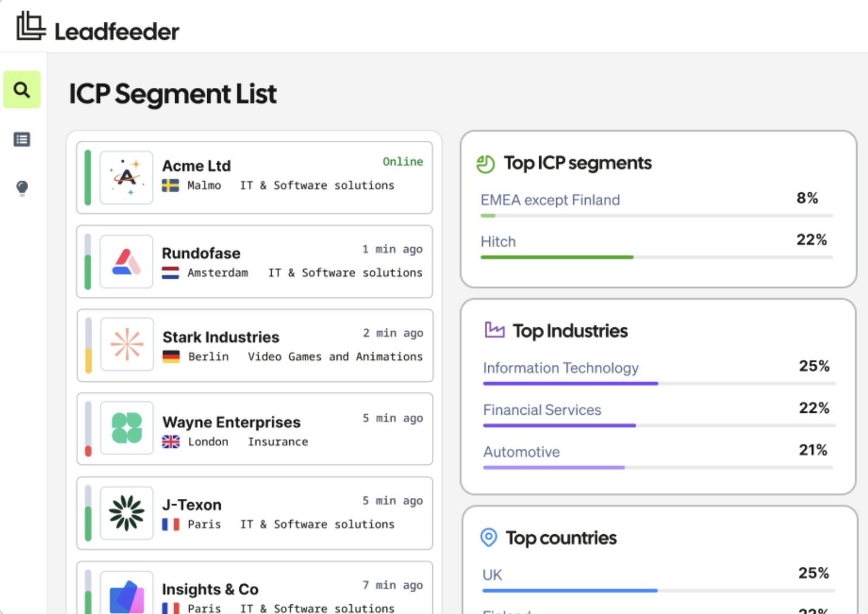The width and height of the screenshot is (868, 614).
Task: Click the Acme Ltd company logo
Action: click(x=126, y=178)
